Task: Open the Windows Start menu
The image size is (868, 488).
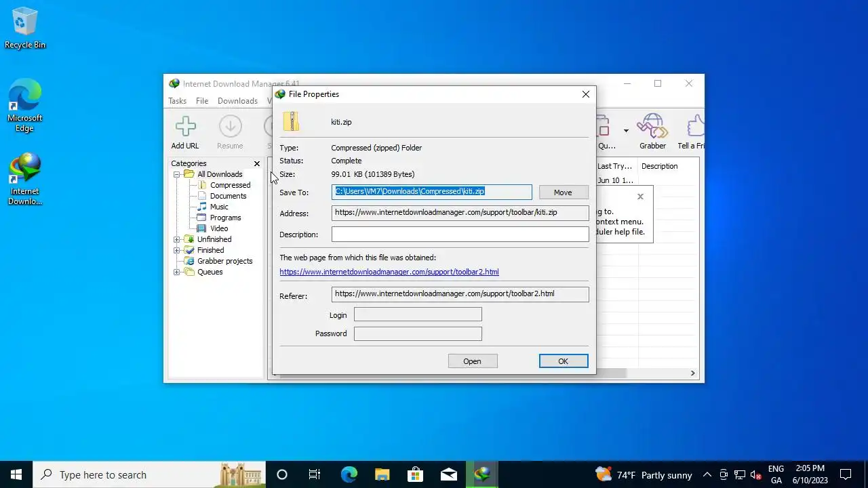Action: [16, 474]
